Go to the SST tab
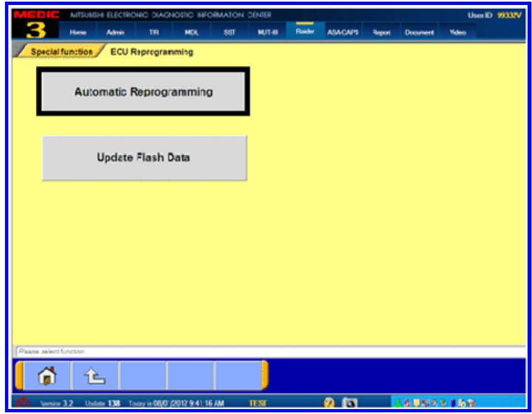This screenshot has width=532, height=414. (x=229, y=32)
